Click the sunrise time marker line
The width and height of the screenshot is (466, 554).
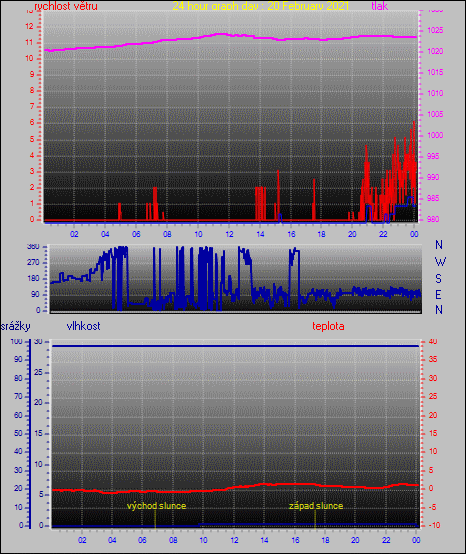point(155,520)
